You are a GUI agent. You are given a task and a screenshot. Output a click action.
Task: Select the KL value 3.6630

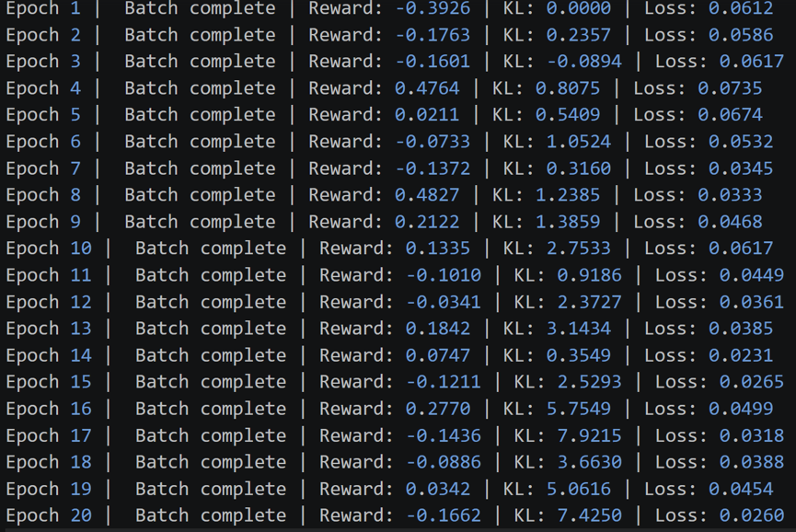[x=589, y=462]
